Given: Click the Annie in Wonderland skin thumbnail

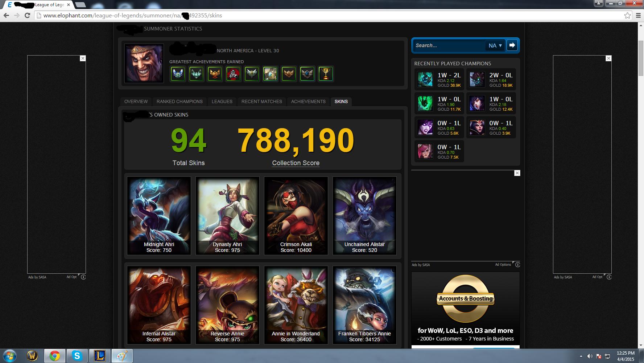Looking at the screenshot, I should pos(296,305).
